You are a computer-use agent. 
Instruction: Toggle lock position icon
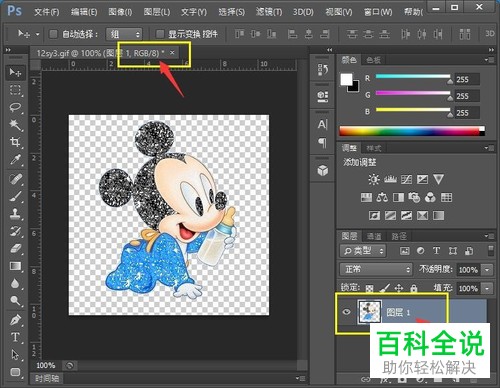click(x=399, y=288)
